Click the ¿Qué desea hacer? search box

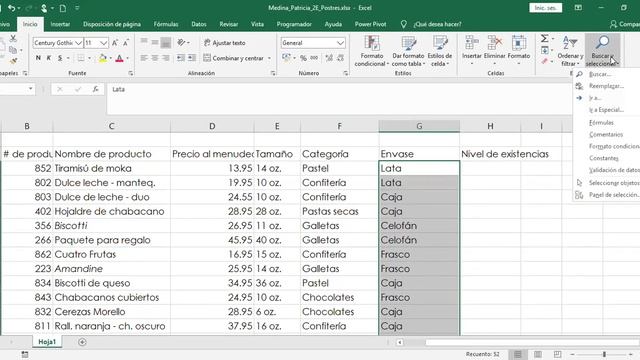(x=437, y=24)
